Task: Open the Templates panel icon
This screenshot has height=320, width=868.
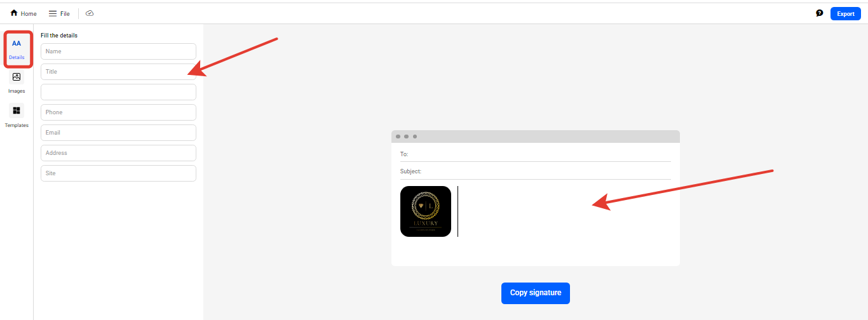Action: 17,111
